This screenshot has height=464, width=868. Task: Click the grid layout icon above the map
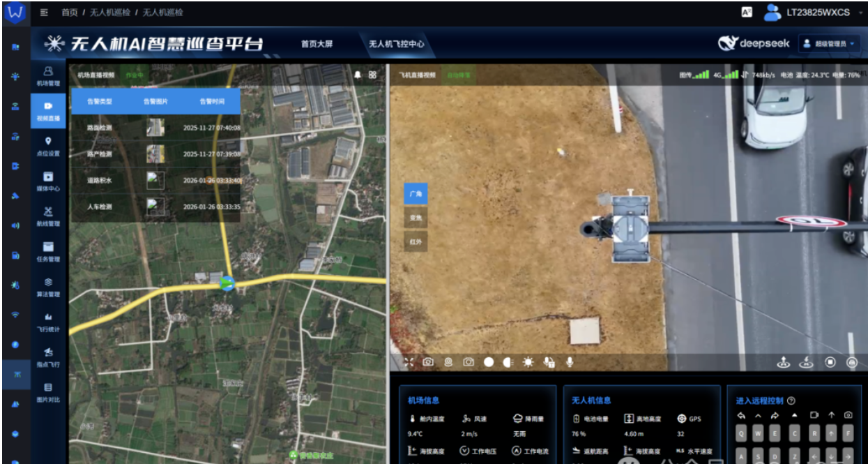(x=373, y=75)
